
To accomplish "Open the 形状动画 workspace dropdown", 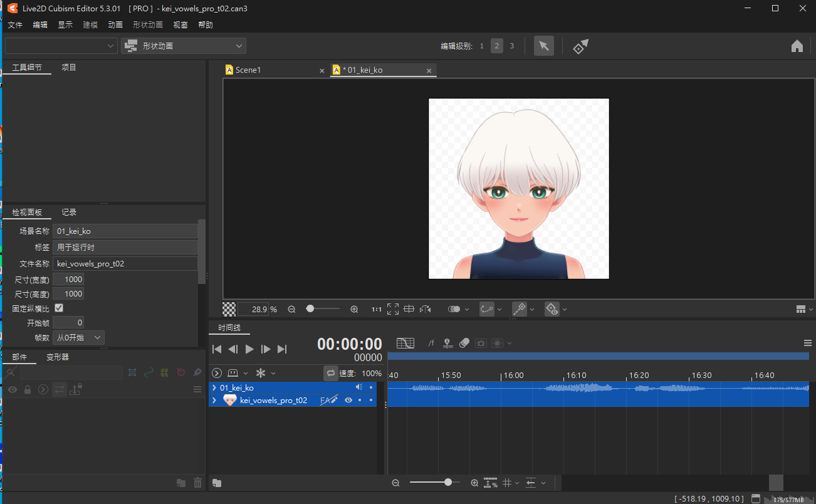I will [x=184, y=46].
